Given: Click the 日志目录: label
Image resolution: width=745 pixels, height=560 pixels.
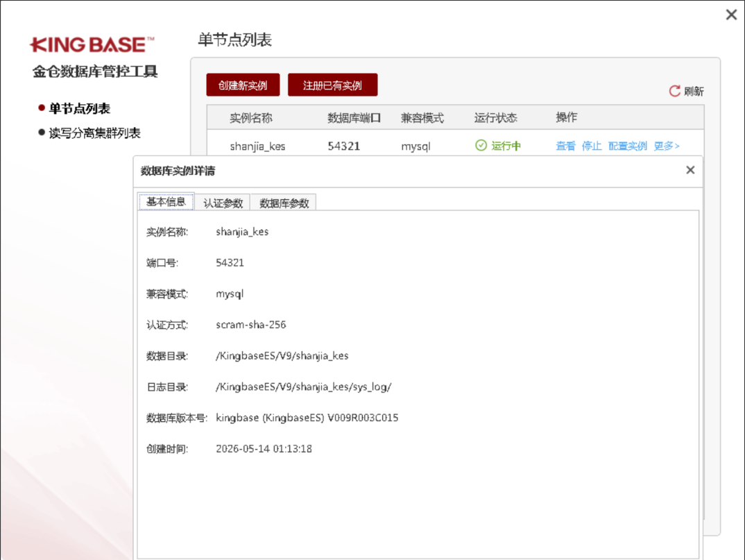Looking at the screenshot, I should tap(167, 387).
